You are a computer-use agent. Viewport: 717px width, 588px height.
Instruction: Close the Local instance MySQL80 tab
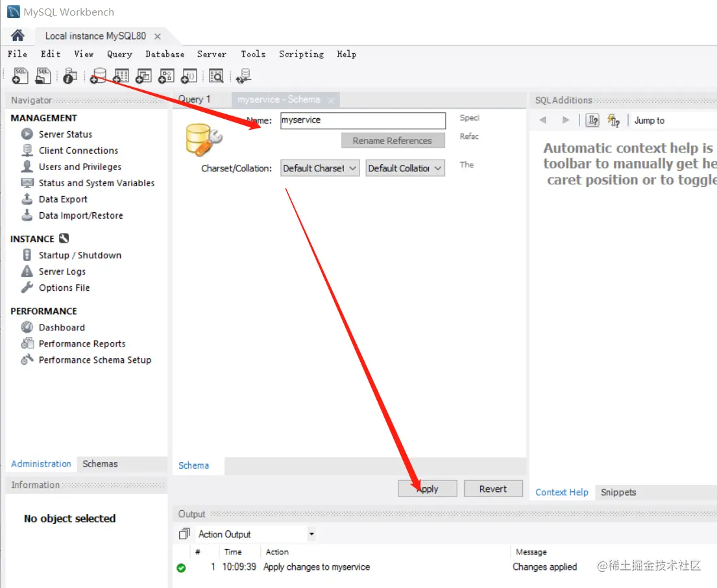[x=157, y=36]
